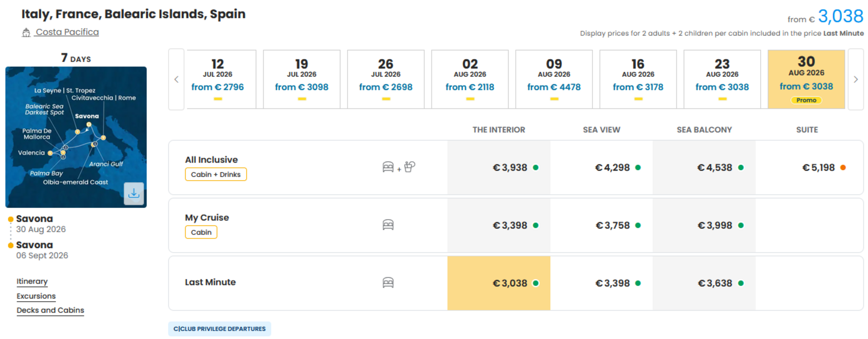Choose the 09 Aug 2026 departure date
This screenshot has height=339, width=868.
click(x=554, y=79)
